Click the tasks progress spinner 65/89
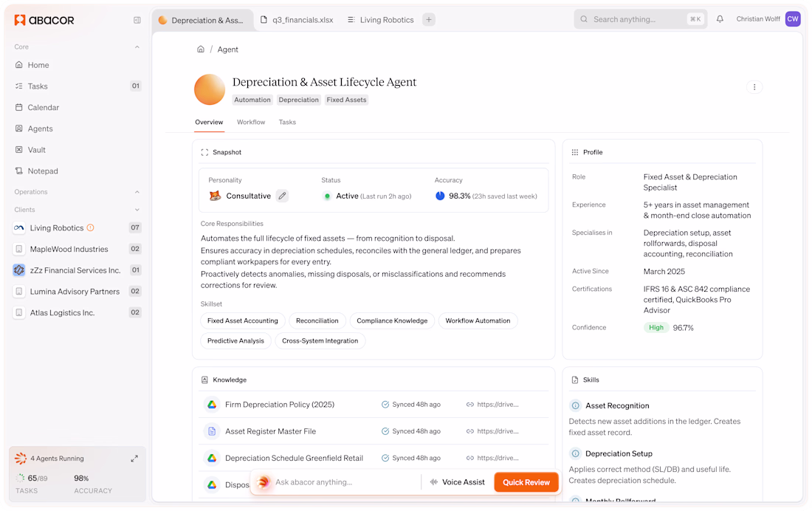This screenshot has width=812, height=511. (20, 479)
